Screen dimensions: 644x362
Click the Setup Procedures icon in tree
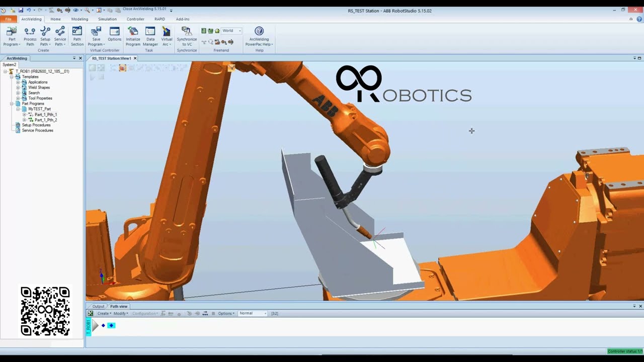(18, 125)
